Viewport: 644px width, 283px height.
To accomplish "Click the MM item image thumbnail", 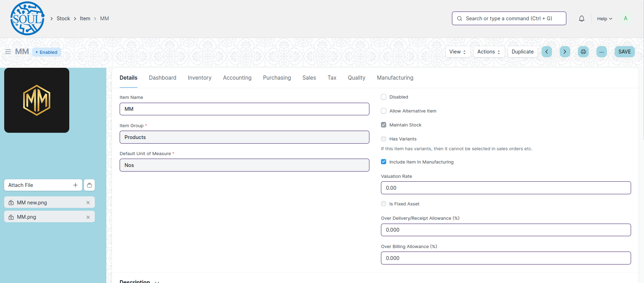I will coord(37,100).
